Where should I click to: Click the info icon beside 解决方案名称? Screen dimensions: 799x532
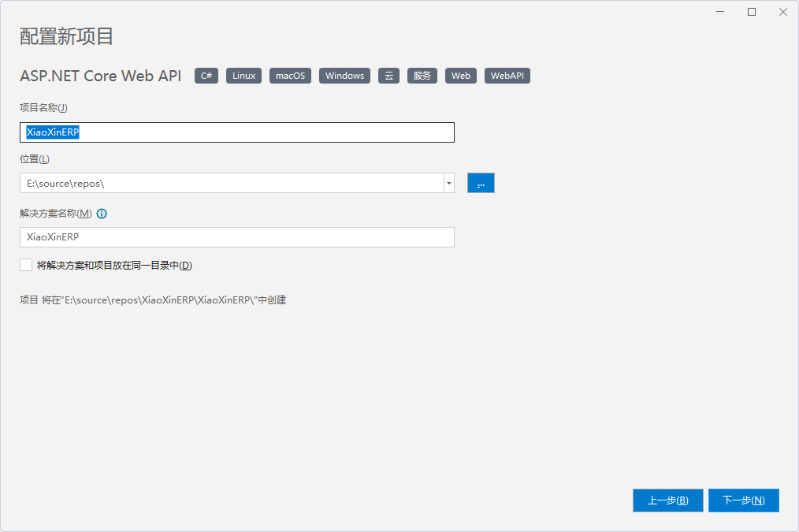(102, 214)
